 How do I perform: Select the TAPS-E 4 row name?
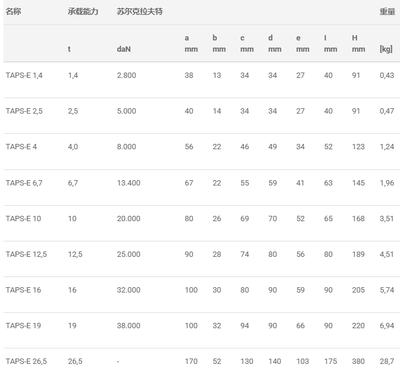[x=21, y=147]
